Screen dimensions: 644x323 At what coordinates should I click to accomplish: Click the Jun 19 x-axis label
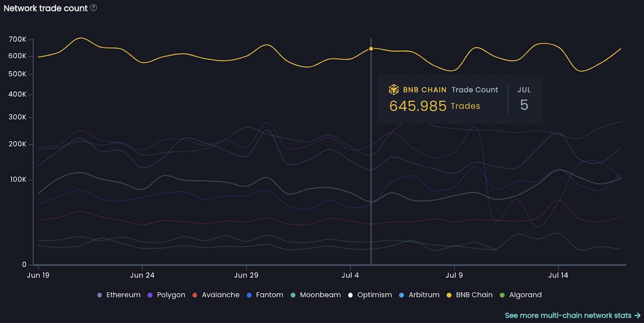[38, 275]
